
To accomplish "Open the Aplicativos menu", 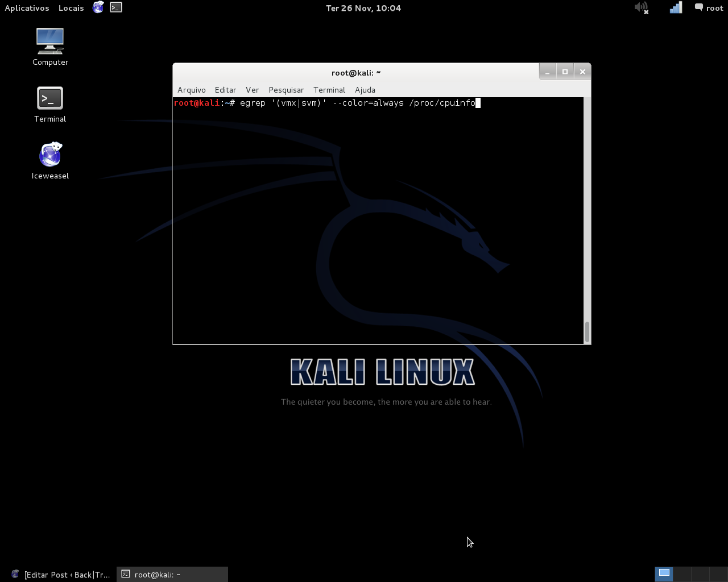I will 27,8.
